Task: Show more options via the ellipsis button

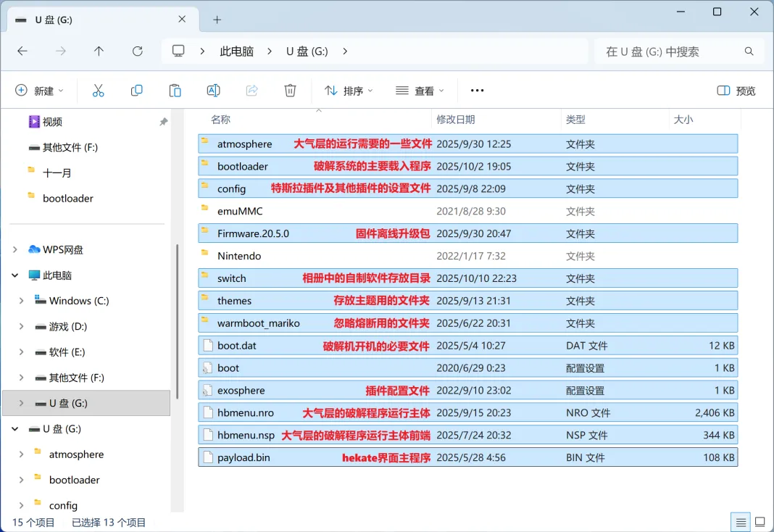Action: coord(477,90)
